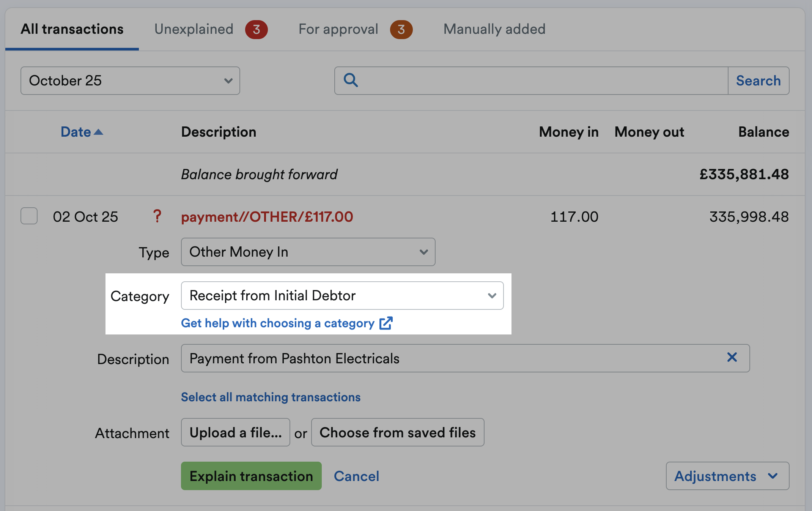Viewport: 812px width, 511px height.
Task: Select the Manually added tab
Action: (494, 29)
